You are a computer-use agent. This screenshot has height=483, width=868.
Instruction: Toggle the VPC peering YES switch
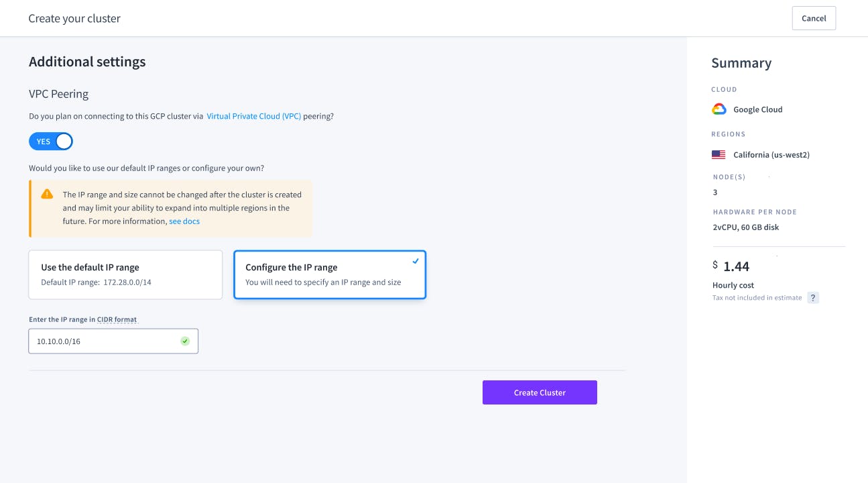[x=51, y=142]
